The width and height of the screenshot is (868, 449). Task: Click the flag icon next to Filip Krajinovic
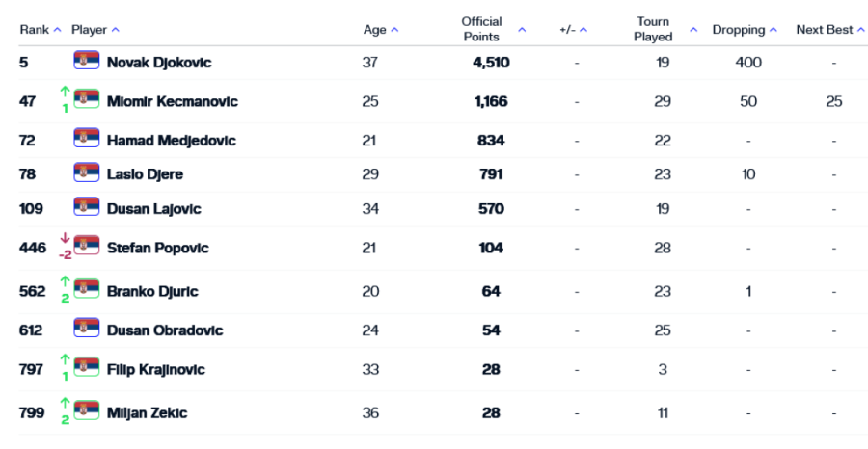tap(87, 368)
